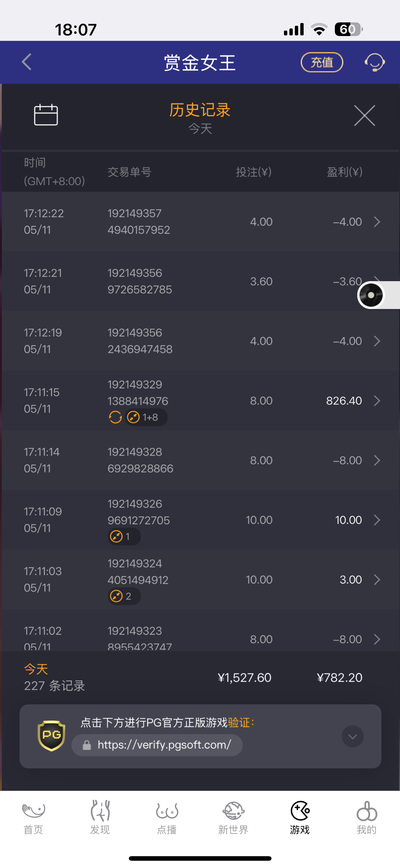This screenshot has height=868, width=400.
Task: Select the 游戏 games tab
Action: pyautogui.click(x=300, y=817)
